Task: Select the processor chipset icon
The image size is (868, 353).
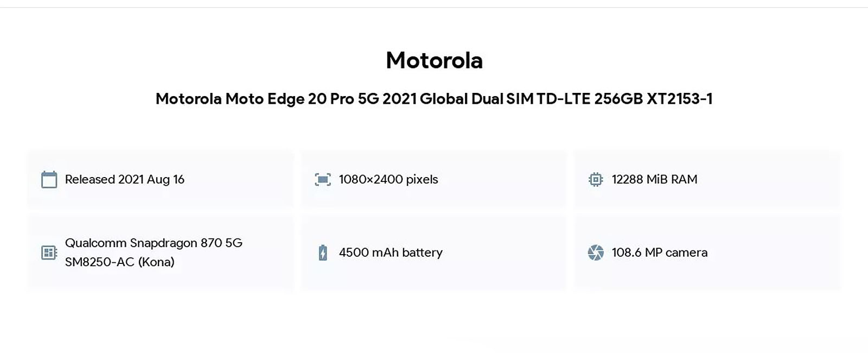Action: (49, 253)
